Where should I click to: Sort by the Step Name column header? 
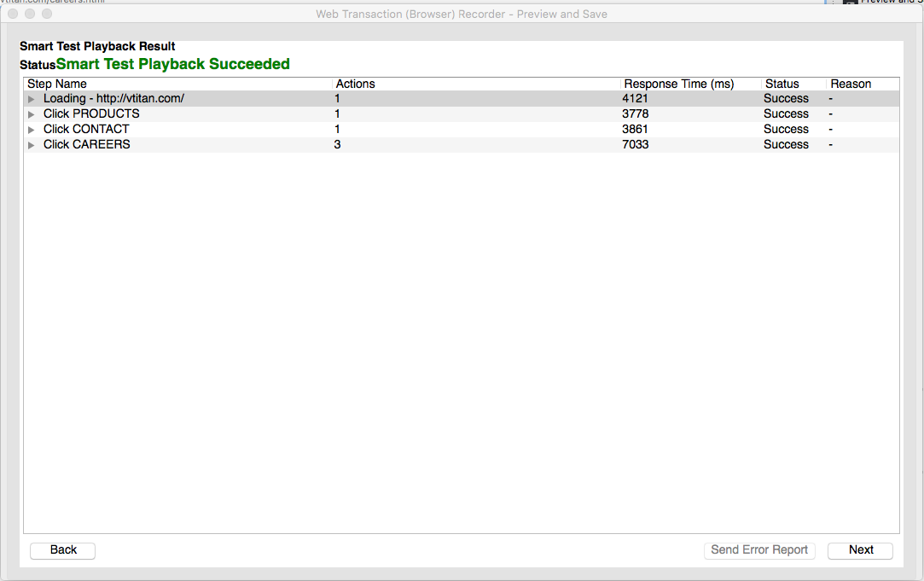(57, 84)
